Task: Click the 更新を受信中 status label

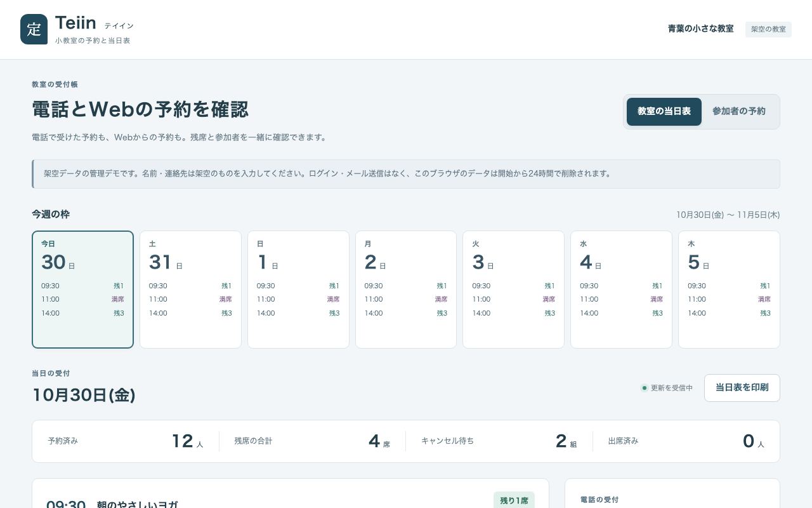Action: [672, 388]
